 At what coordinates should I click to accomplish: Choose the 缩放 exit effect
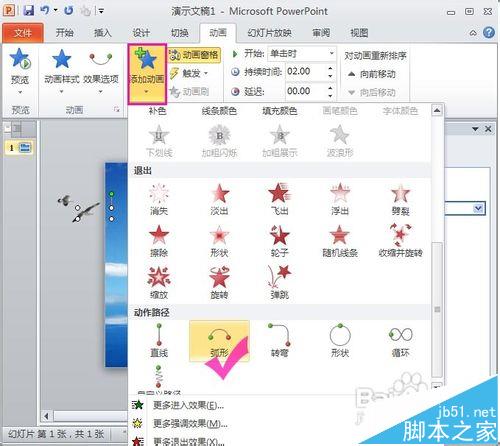click(159, 283)
